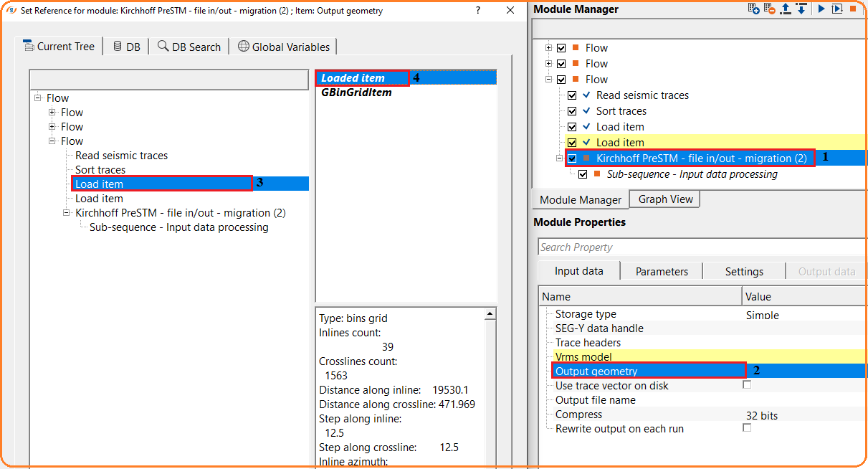Viewport: 868px width, 469px height.
Task: Toggle checkbox of the yellow-highlighted Load item
Action: click(572, 143)
